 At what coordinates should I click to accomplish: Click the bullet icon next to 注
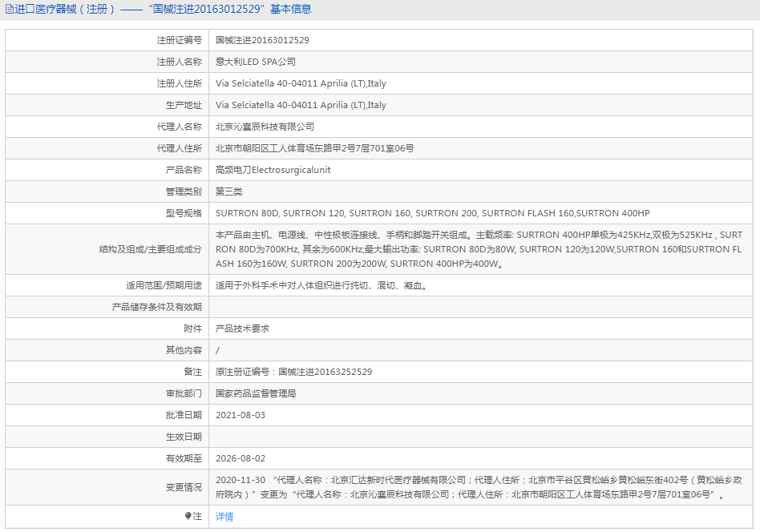coord(188,517)
